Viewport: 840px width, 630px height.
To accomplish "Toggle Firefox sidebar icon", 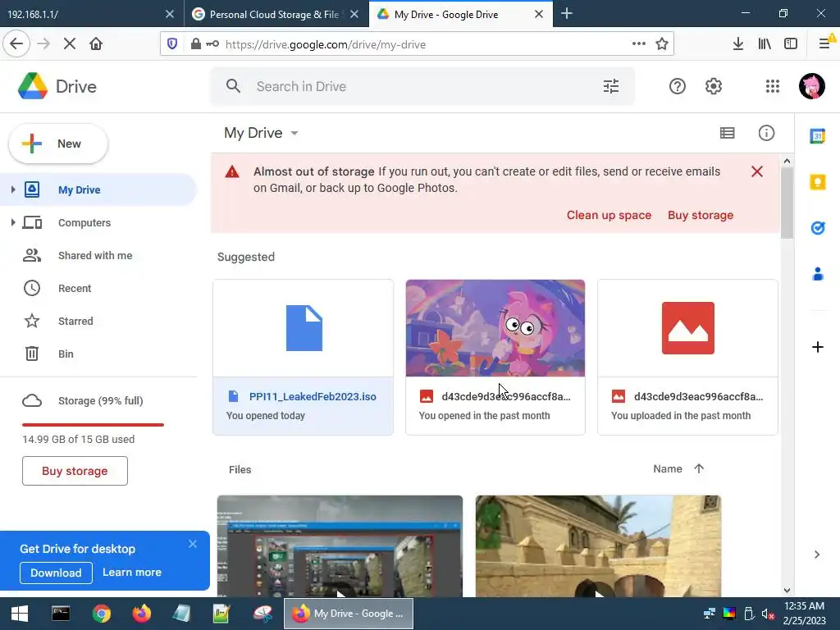I will pyautogui.click(x=791, y=44).
